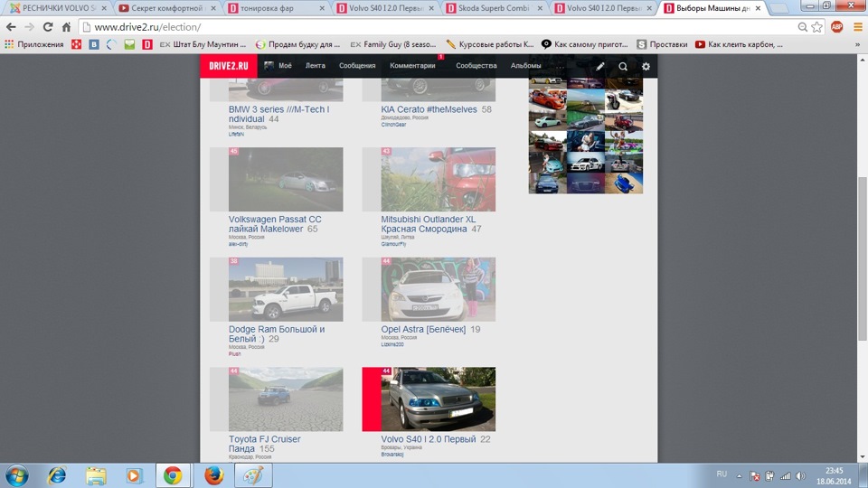Image resolution: width=868 pixels, height=488 pixels.
Task: Click the network signal tray icon
Action: tap(786, 476)
